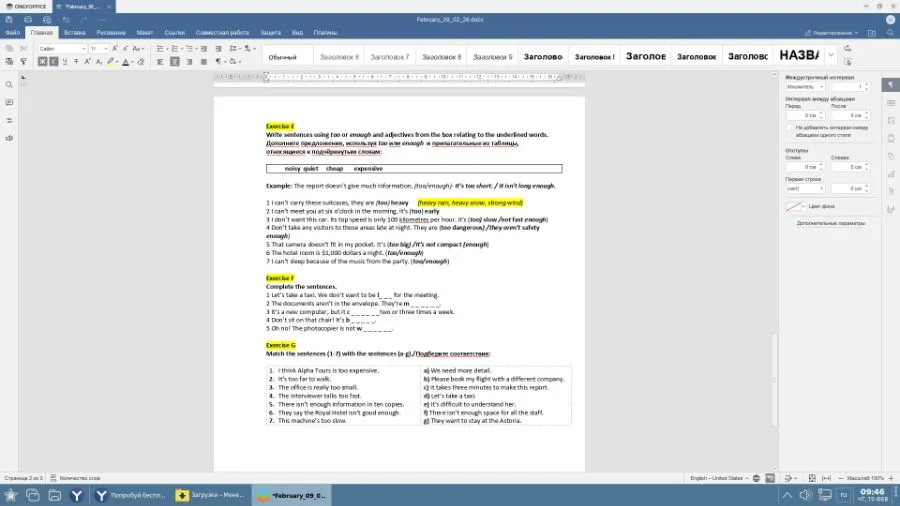Apply the Заголовок 6 style
Screen dimensions: 900x506
[x=339, y=56]
